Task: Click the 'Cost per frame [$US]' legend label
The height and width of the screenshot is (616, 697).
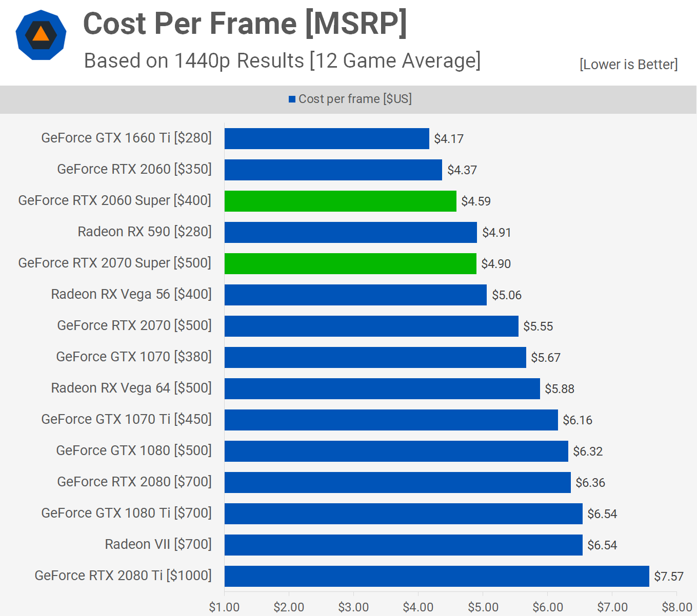Action: click(355, 99)
